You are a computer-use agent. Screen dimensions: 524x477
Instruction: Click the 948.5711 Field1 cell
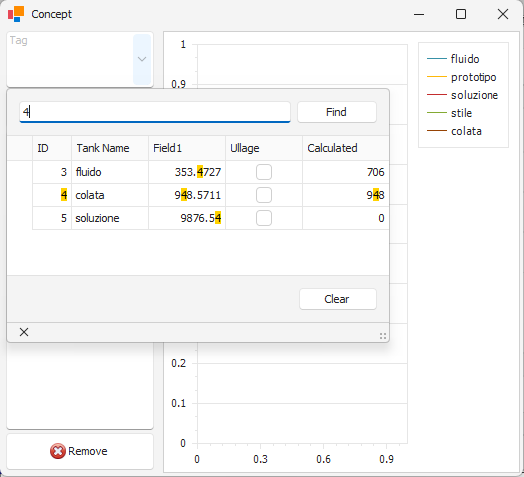[x=187, y=195]
